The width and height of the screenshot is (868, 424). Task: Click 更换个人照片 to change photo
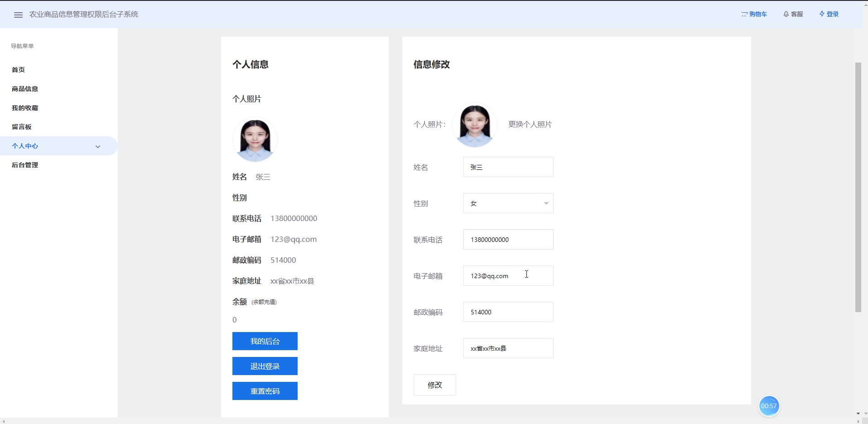[x=530, y=124]
